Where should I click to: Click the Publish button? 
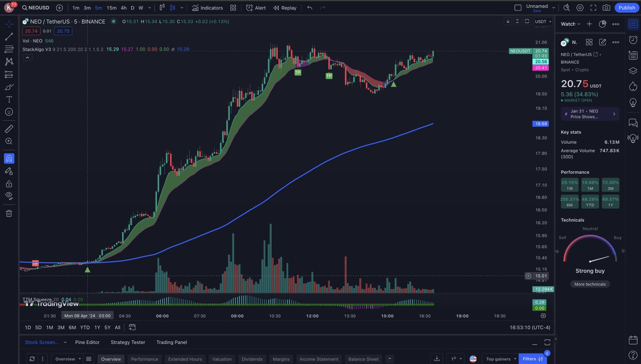(627, 8)
